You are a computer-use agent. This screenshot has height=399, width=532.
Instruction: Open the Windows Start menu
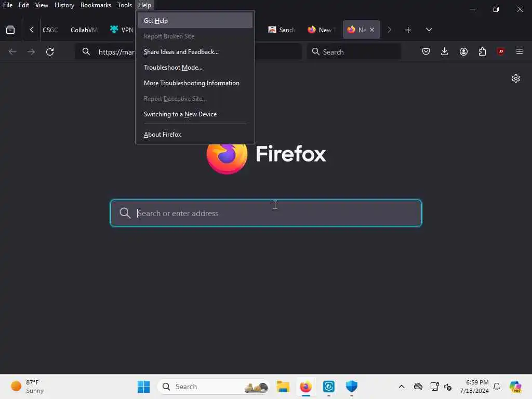(x=143, y=387)
